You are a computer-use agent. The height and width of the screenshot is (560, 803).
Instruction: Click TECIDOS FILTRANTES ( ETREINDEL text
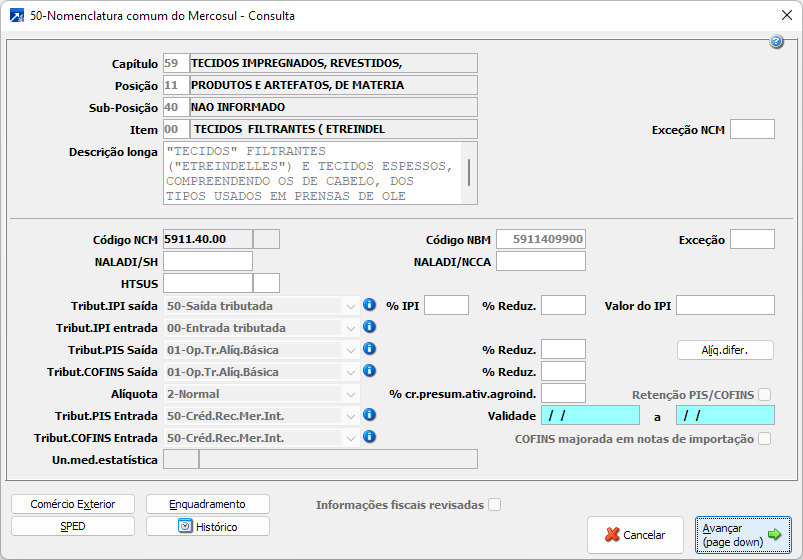pos(289,129)
